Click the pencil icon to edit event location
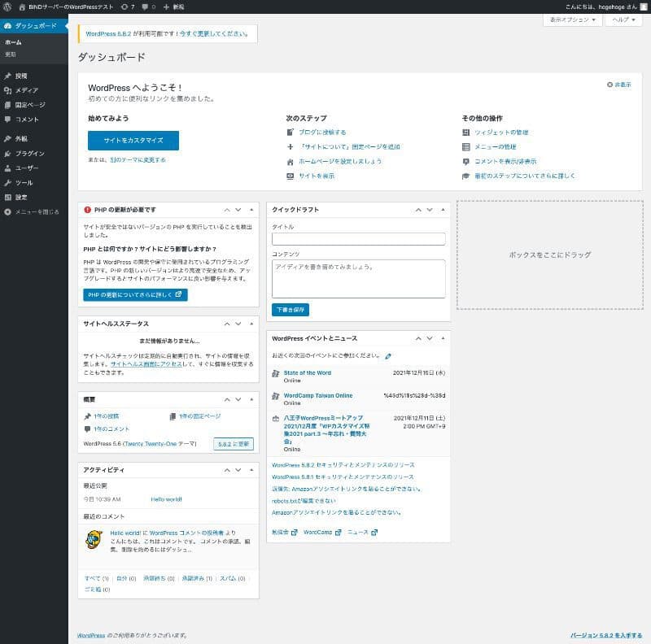The height and width of the screenshot is (644, 651). pyautogui.click(x=388, y=355)
